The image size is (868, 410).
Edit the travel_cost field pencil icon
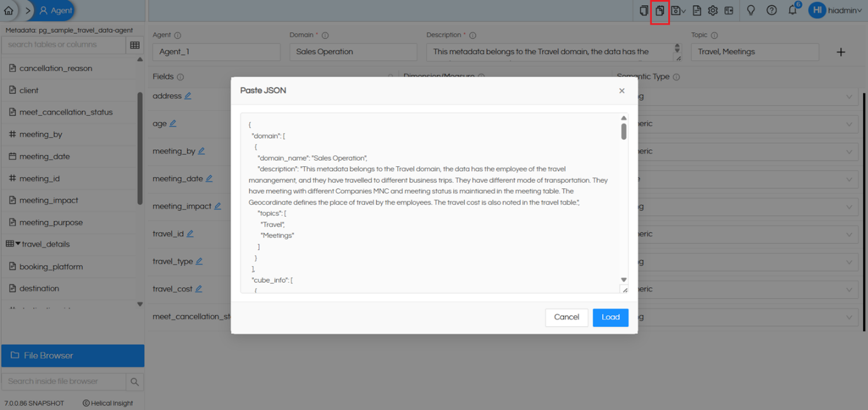pyautogui.click(x=199, y=289)
